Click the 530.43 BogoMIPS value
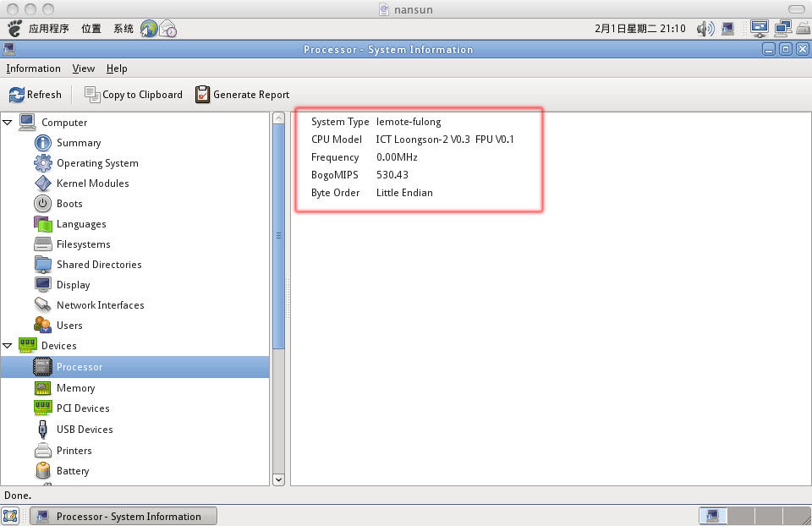The image size is (812, 526). coord(392,174)
